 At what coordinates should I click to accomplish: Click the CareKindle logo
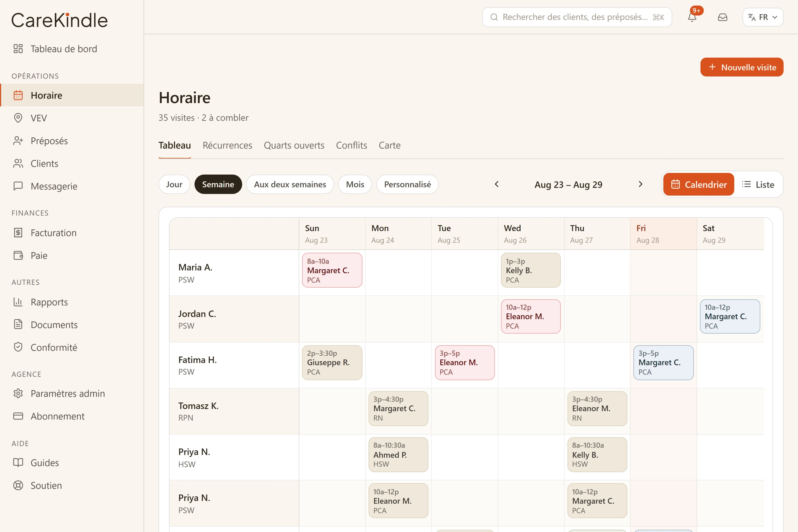59,20
